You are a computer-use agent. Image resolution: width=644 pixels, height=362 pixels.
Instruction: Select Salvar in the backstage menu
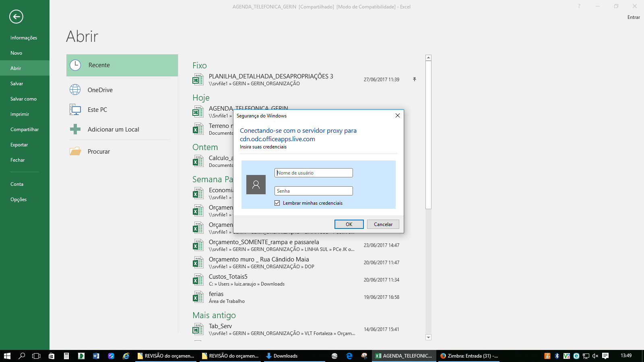pyautogui.click(x=17, y=84)
